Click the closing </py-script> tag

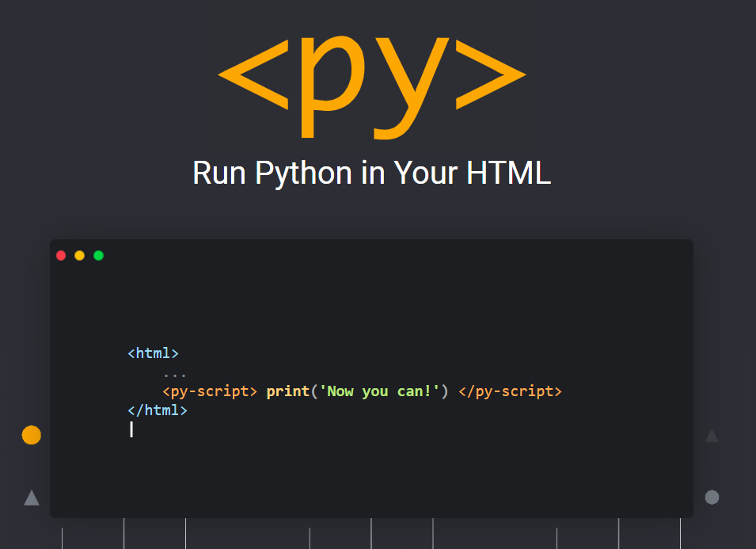510,391
